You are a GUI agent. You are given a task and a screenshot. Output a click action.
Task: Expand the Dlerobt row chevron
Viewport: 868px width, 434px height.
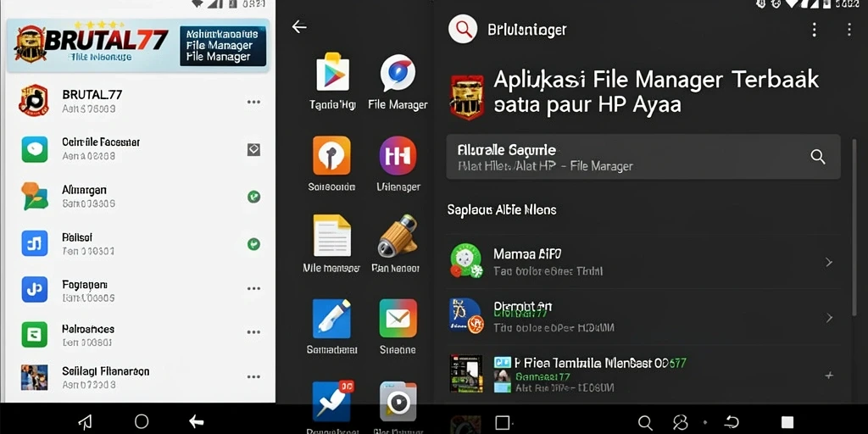click(829, 318)
